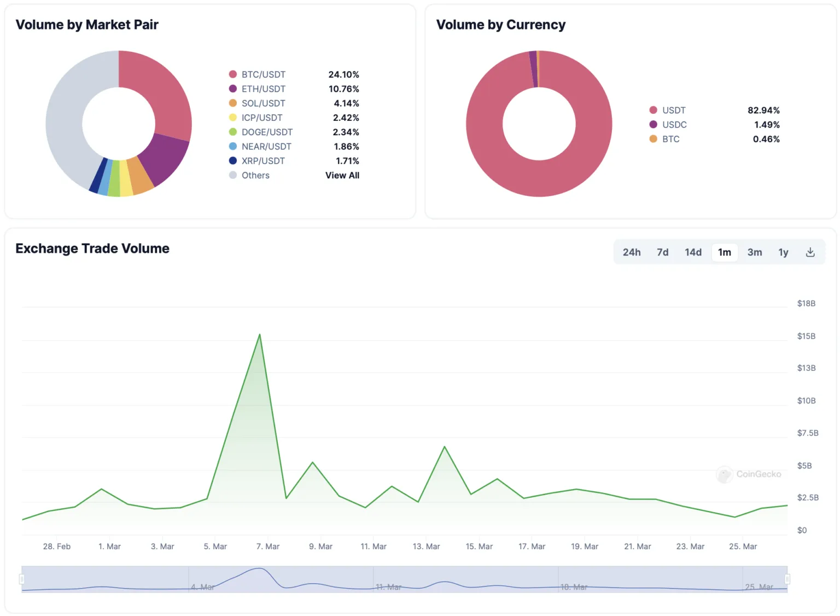Screen dimensions: 840x616
Task: Select the 24h time range tab
Action: pos(631,252)
